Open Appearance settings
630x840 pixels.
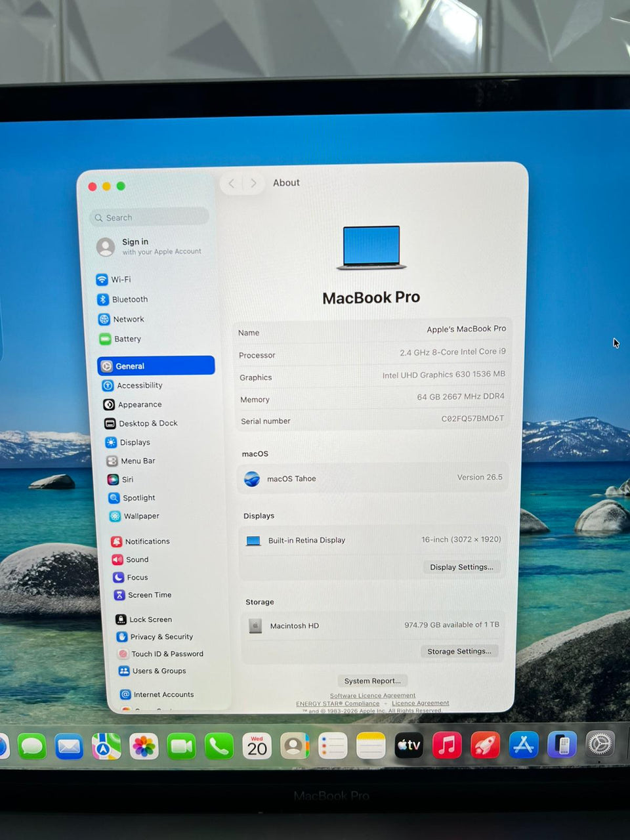(x=133, y=405)
